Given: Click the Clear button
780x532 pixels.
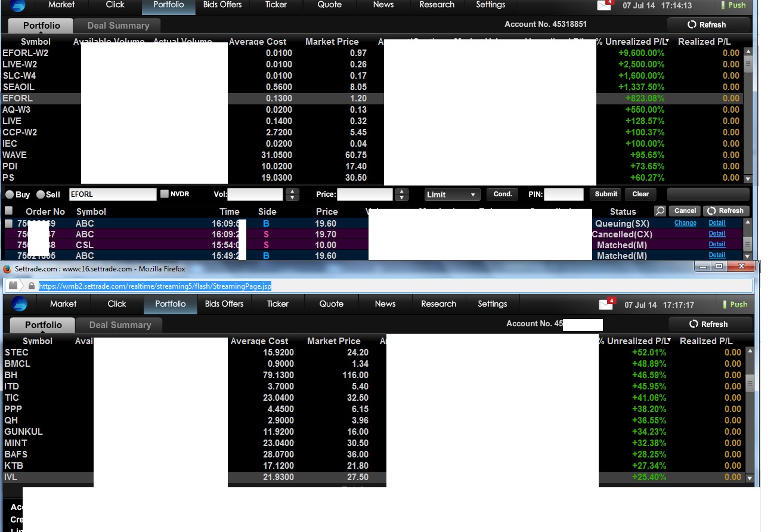Looking at the screenshot, I should (640, 194).
